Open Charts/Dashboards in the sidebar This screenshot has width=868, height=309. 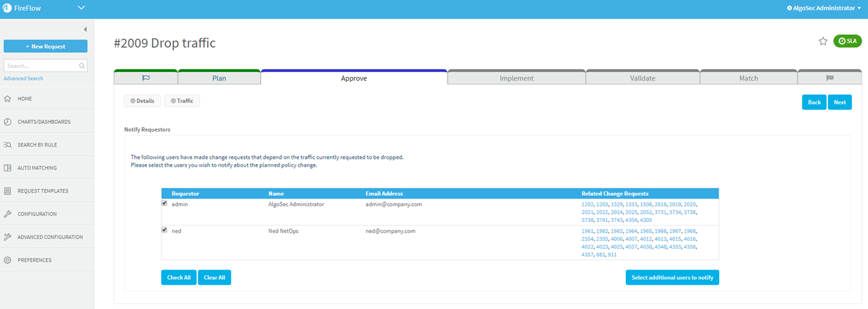tap(43, 122)
